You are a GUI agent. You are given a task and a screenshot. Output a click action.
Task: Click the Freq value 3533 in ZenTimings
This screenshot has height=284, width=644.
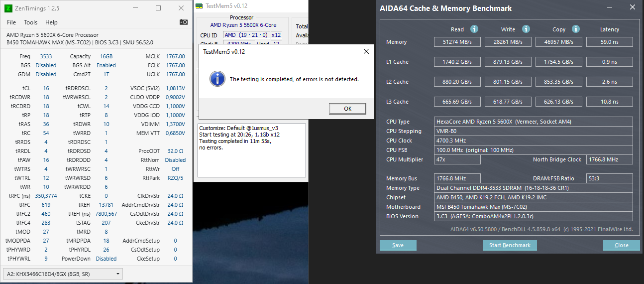[46, 56]
